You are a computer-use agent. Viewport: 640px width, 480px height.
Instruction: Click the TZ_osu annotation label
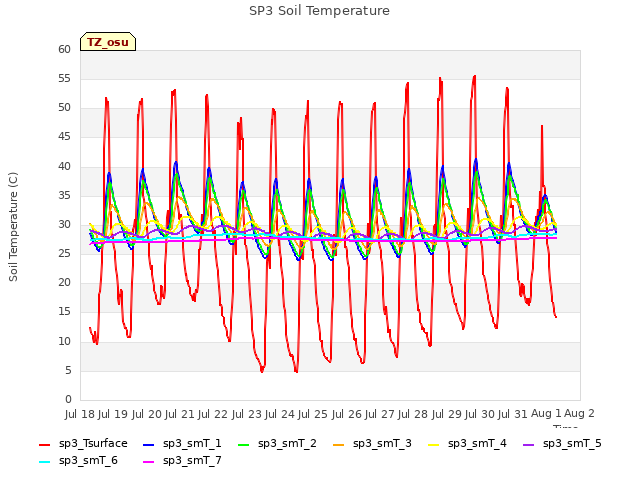[108, 42]
